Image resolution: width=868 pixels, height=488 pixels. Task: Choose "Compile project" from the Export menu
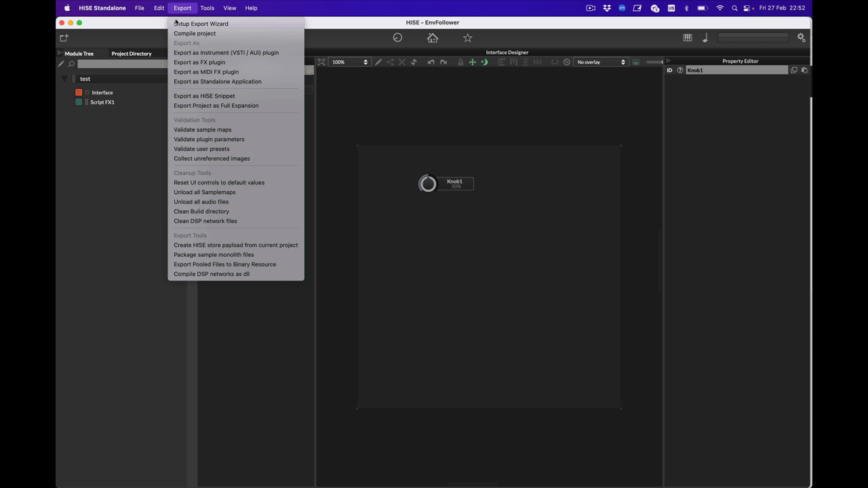(x=195, y=33)
